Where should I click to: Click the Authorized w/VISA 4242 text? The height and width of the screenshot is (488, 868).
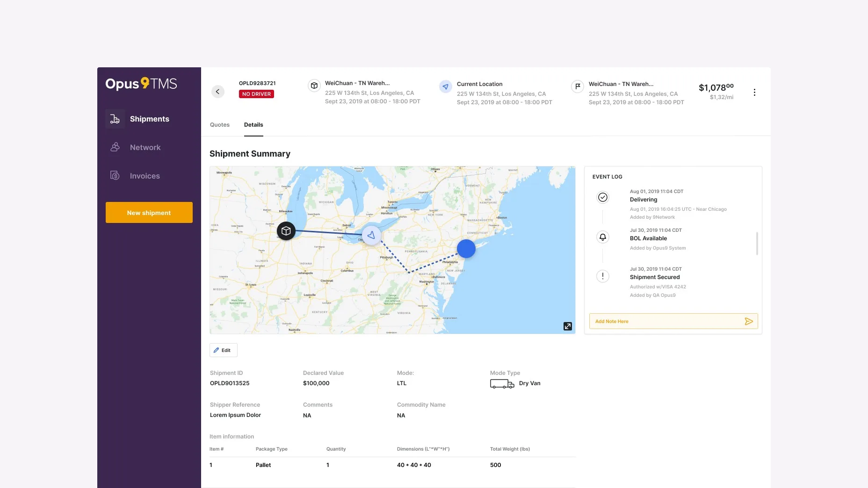pos(658,287)
